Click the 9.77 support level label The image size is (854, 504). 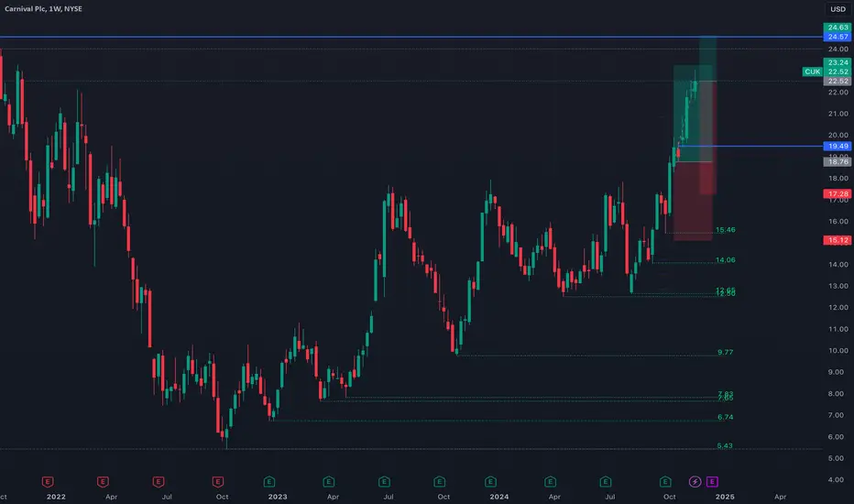click(726, 353)
